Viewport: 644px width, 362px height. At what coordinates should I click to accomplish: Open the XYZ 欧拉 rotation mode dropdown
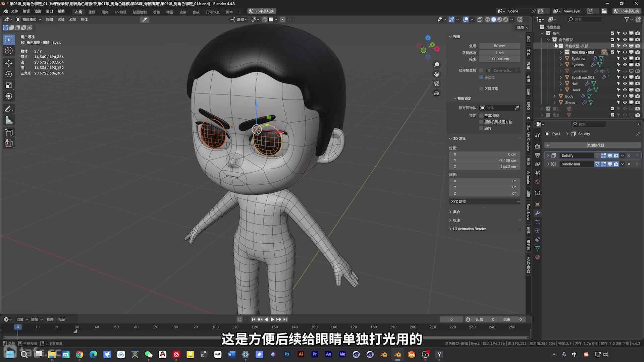(485, 201)
